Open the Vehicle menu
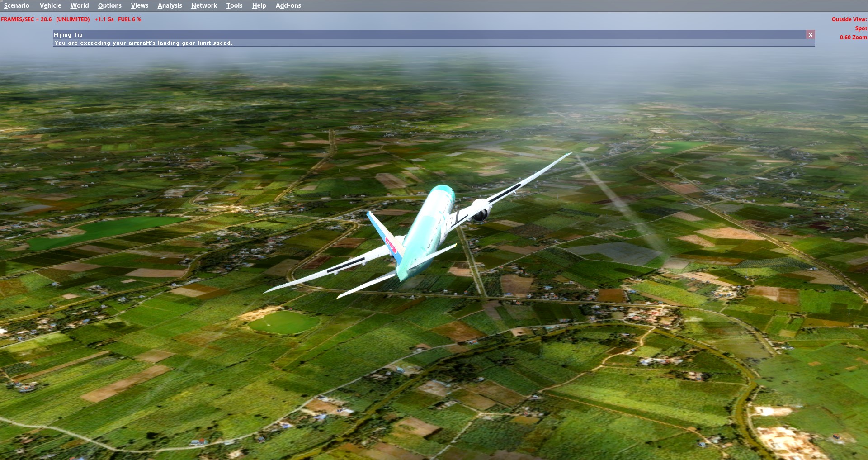Viewport: 868px width, 460px height. pyautogui.click(x=50, y=5)
